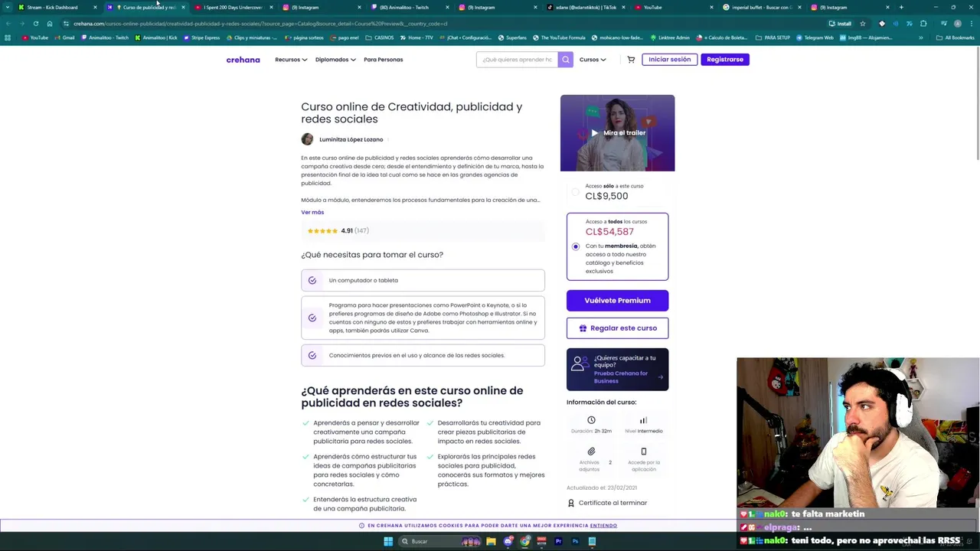Click Iniciar sesión button
Viewport: 980px width, 551px height.
click(x=669, y=60)
